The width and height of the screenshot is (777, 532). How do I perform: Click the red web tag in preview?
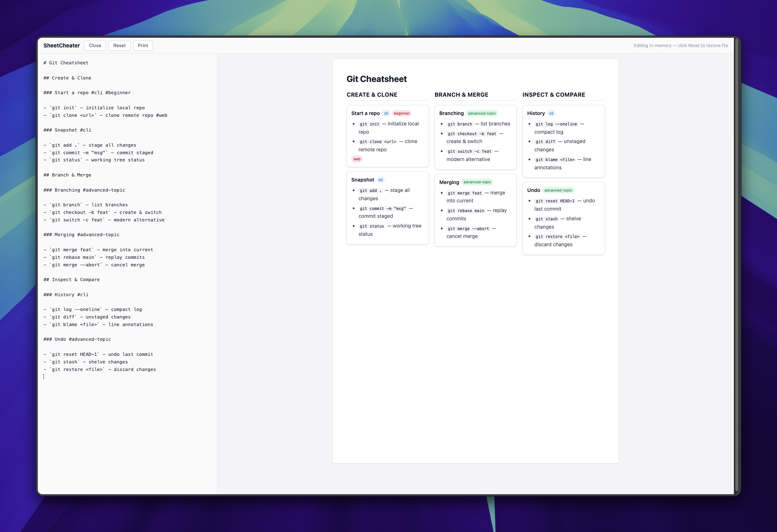tap(357, 159)
